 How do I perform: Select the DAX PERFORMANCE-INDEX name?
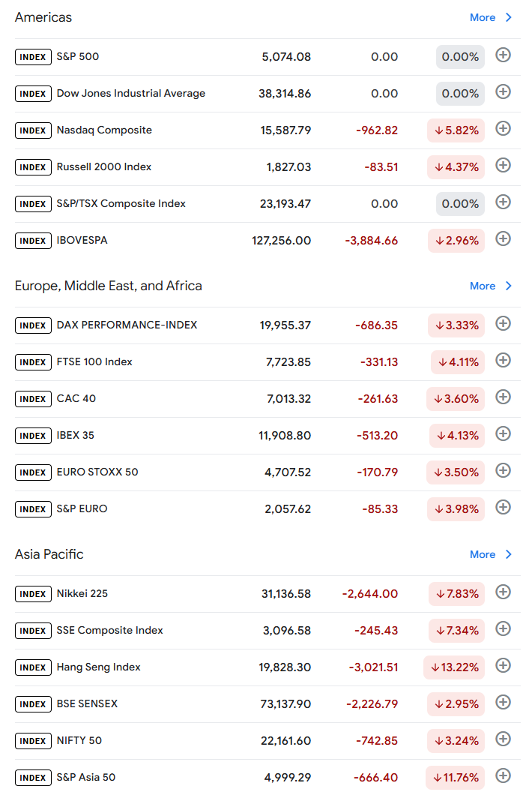pyautogui.click(x=127, y=325)
